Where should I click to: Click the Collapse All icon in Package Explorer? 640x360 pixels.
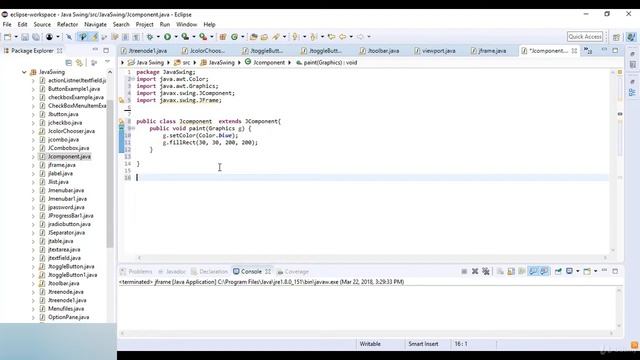(x=69, y=62)
